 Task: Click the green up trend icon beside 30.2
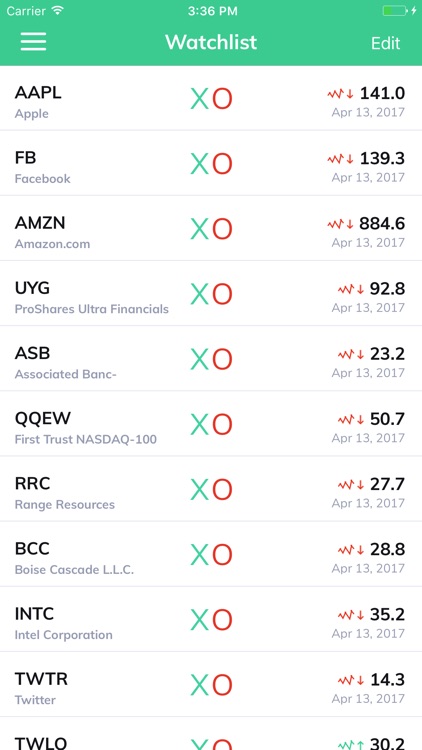(x=351, y=744)
